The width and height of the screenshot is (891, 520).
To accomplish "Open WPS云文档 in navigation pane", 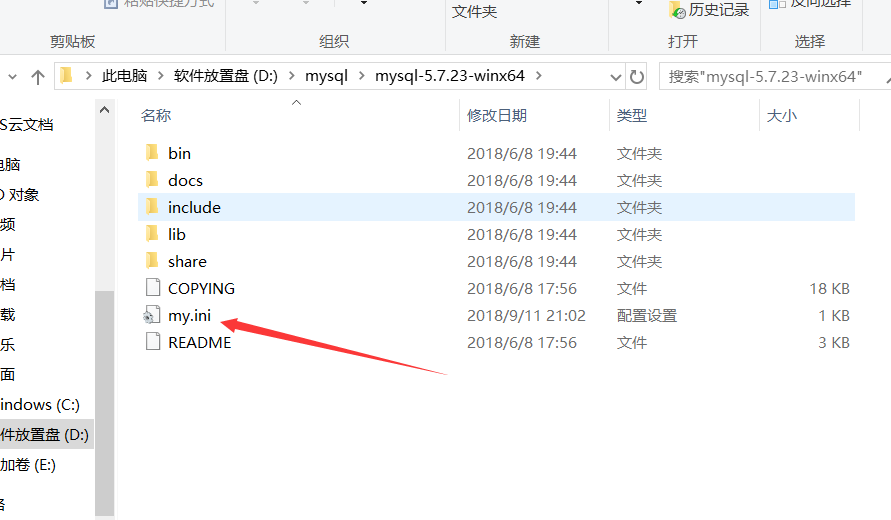I will tap(26, 124).
